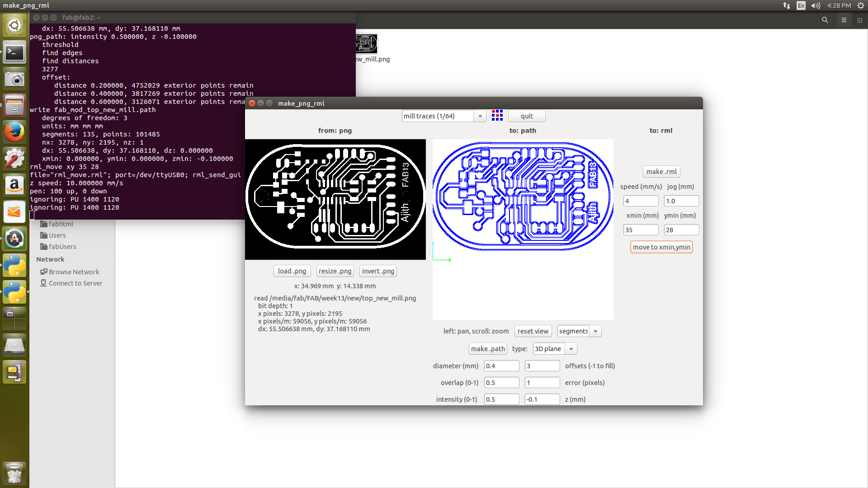Click the ymin (mm) input field
The width and height of the screenshot is (868, 488).
click(x=681, y=230)
